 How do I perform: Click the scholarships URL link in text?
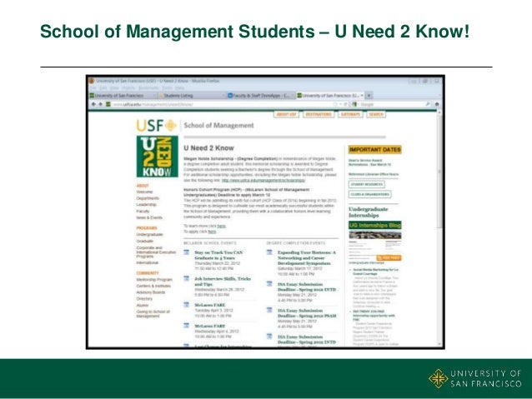[263, 181]
